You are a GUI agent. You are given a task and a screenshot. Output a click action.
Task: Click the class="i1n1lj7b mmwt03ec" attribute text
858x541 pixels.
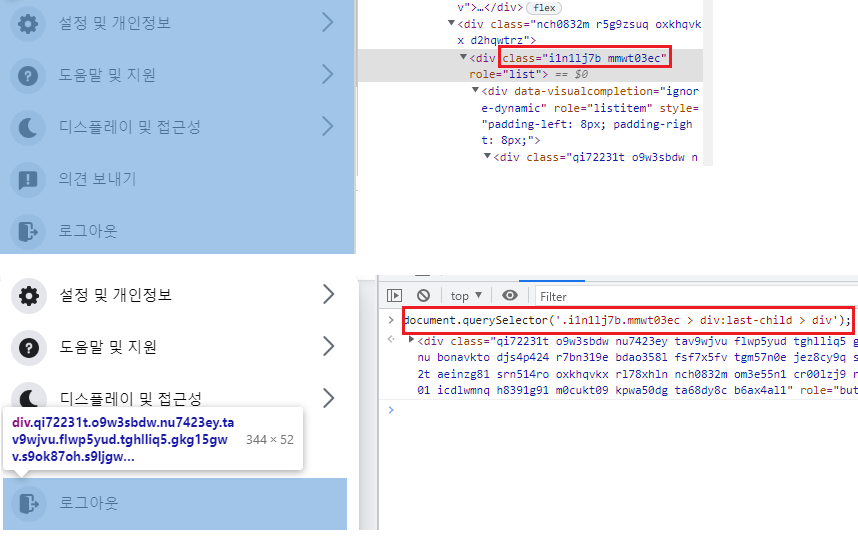(584, 58)
